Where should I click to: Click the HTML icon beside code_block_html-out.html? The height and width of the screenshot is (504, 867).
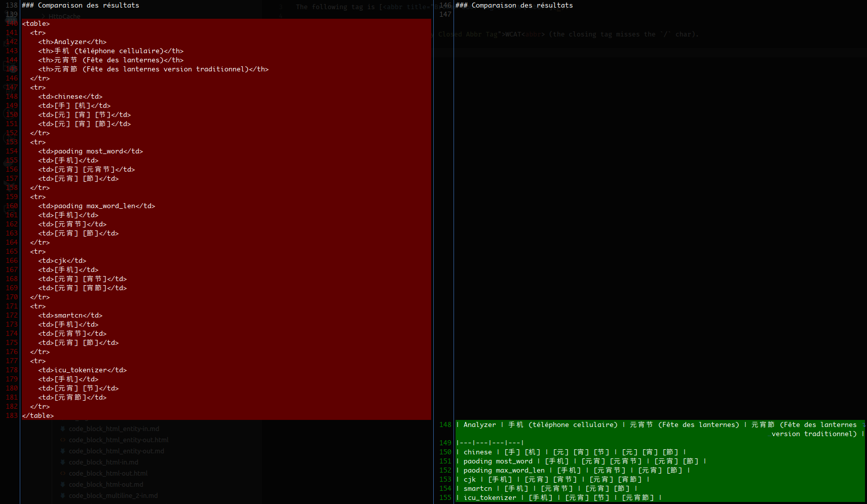point(63,474)
